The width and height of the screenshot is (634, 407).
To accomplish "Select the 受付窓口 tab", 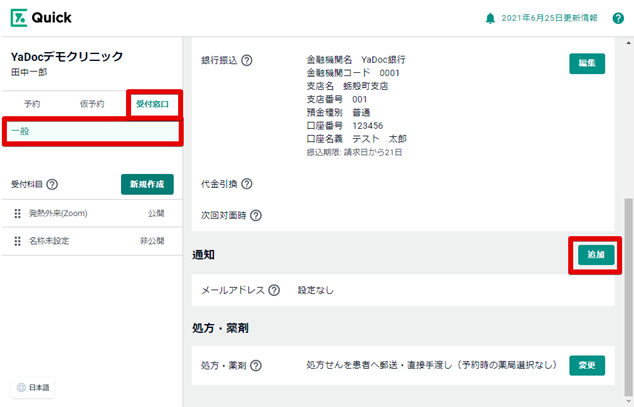I will pyautogui.click(x=152, y=103).
